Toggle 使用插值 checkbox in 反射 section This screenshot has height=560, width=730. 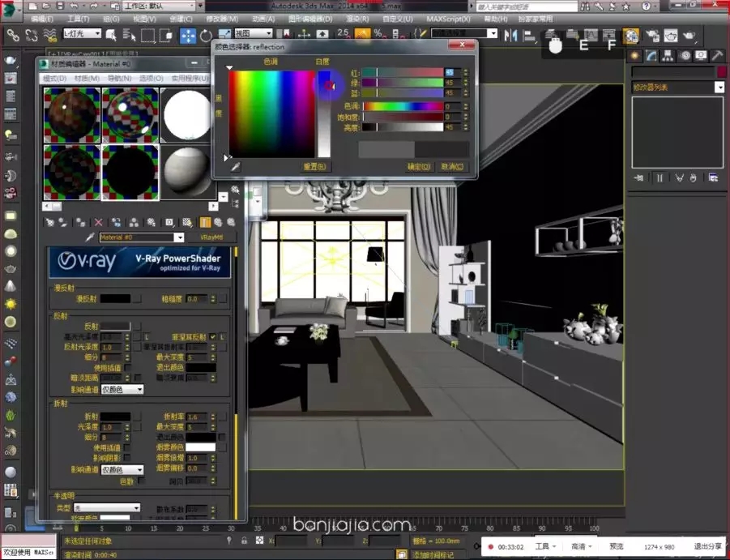click(126, 368)
